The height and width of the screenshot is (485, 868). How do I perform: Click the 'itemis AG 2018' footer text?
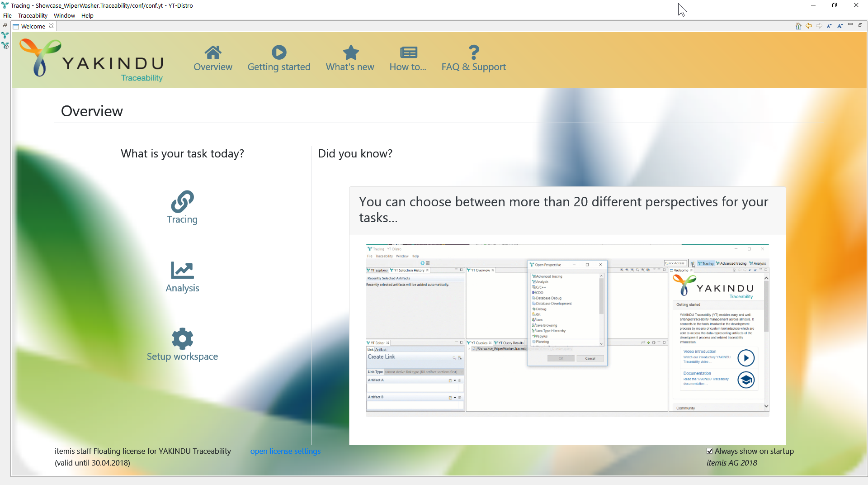click(732, 463)
